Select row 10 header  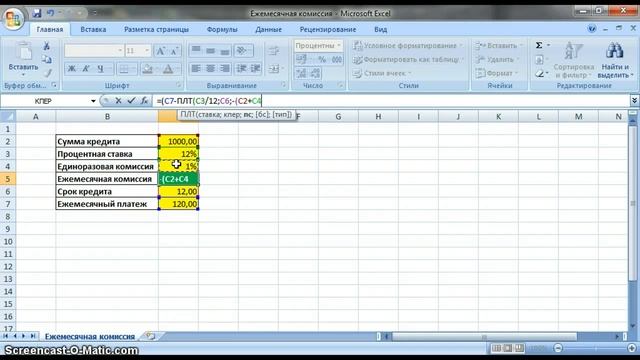(x=8, y=242)
